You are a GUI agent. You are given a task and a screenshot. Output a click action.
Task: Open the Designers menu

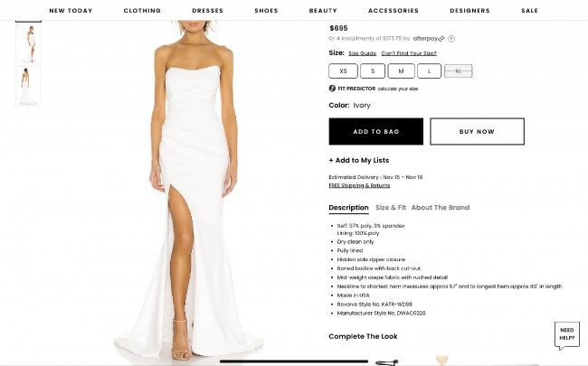pos(469,11)
